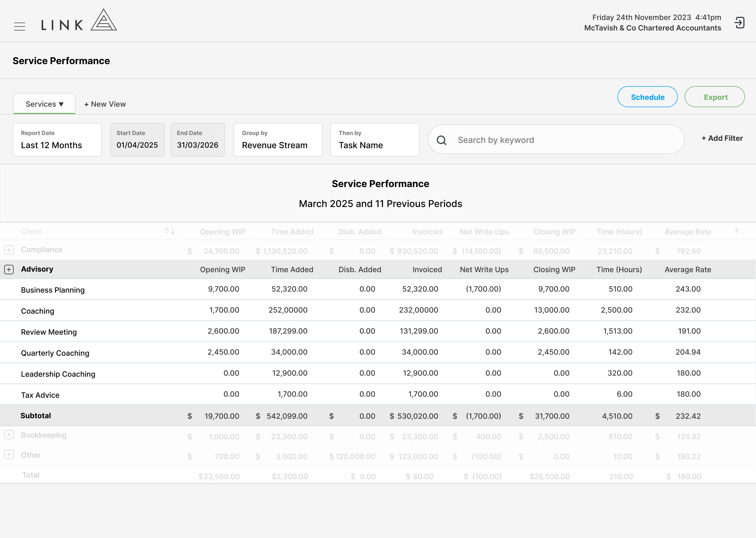Click the Total row label
Image resolution: width=756 pixels, height=538 pixels.
tap(31, 475)
